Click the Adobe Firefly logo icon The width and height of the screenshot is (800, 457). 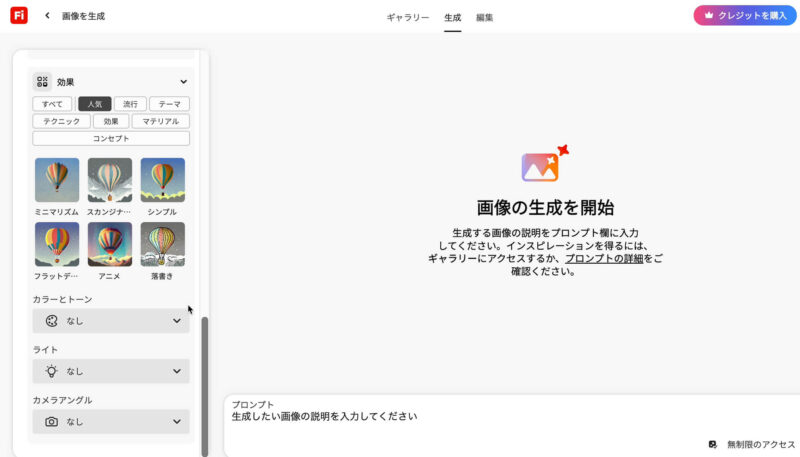pyautogui.click(x=19, y=15)
